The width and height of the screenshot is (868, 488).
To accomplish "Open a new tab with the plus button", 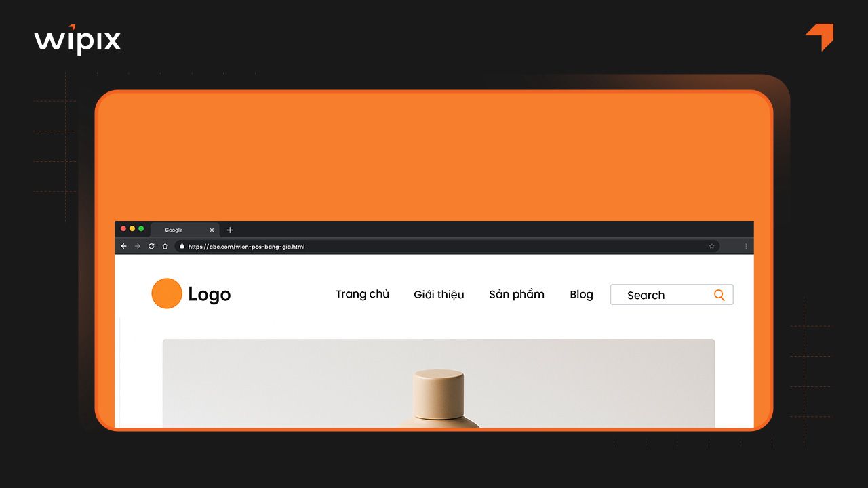I will (230, 230).
